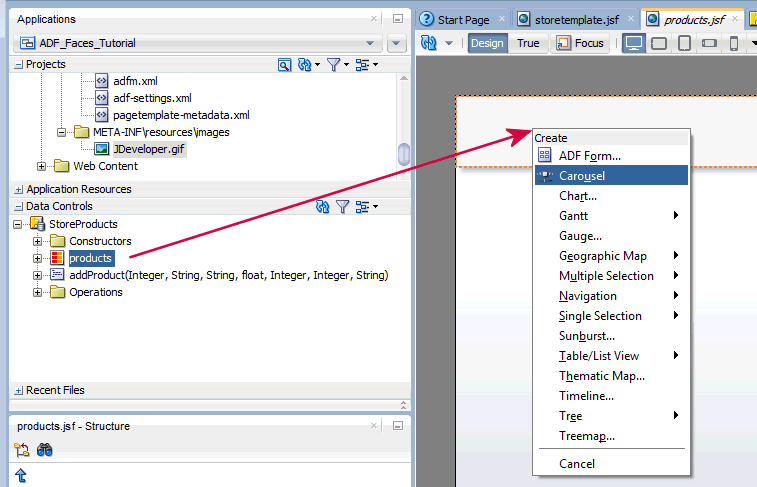Choose Carousel from the Create menu
Image resolution: width=757 pixels, height=487 pixels.
(611, 175)
